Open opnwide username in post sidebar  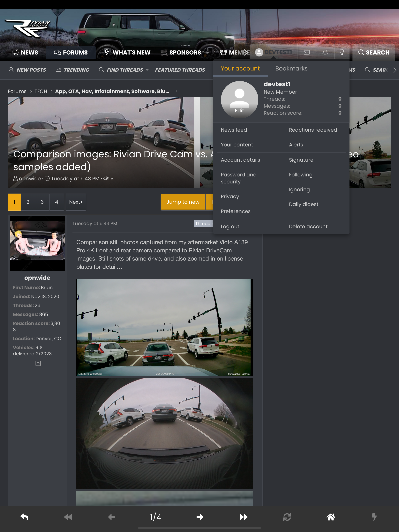click(37, 278)
